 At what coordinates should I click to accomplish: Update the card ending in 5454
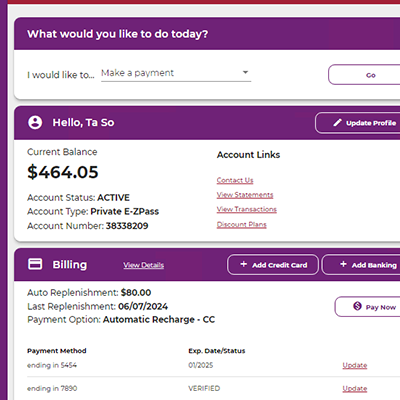coord(355,365)
